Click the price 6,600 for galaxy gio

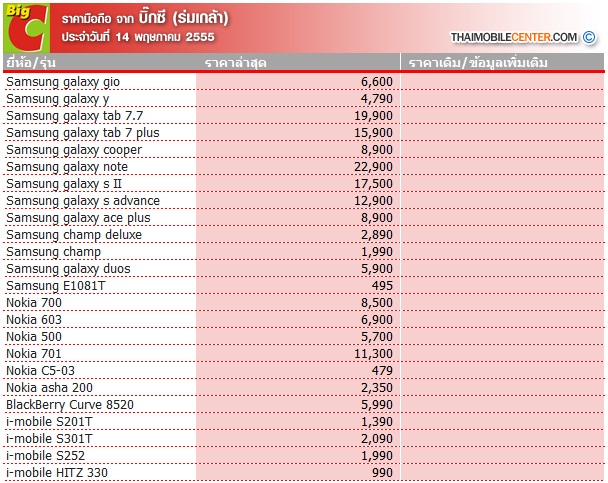(x=377, y=82)
